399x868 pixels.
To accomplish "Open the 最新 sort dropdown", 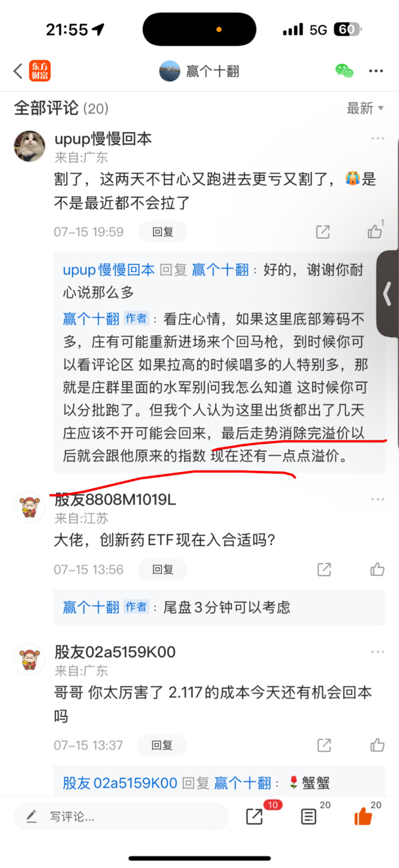I will 365,108.
